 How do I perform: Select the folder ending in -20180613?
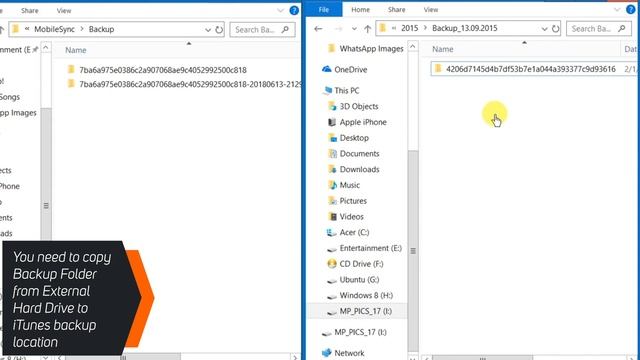click(x=184, y=84)
